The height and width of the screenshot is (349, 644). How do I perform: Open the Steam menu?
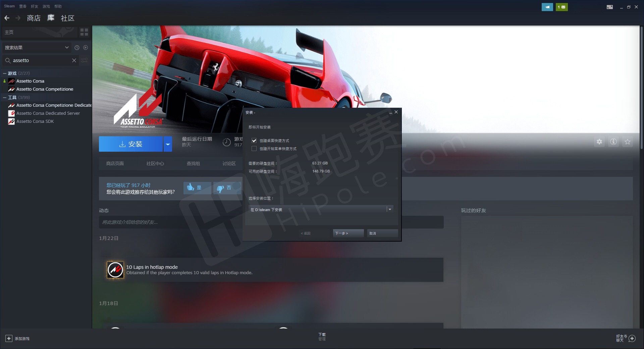point(9,6)
